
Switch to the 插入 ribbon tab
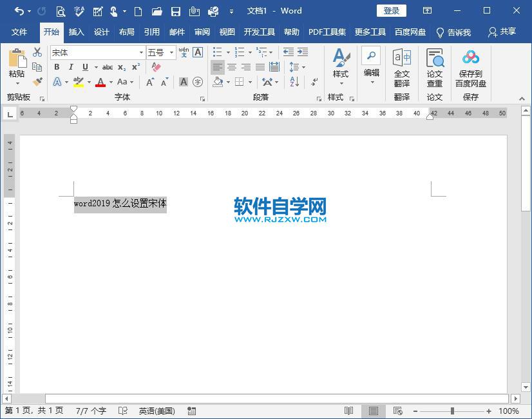pos(77,32)
